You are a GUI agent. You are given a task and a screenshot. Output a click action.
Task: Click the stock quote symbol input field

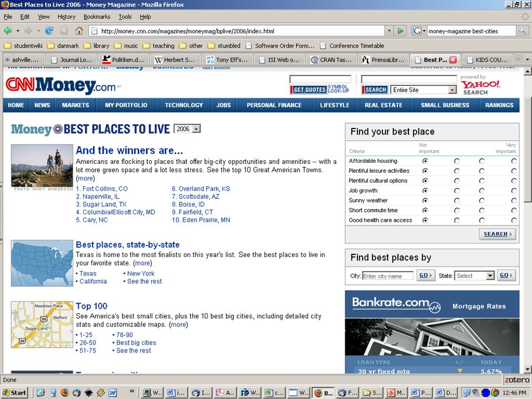click(x=320, y=79)
